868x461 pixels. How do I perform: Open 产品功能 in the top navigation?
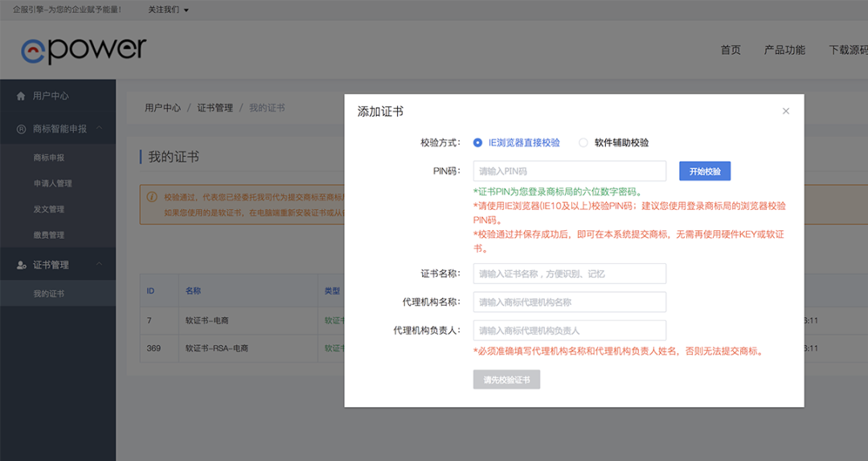tap(784, 50)
